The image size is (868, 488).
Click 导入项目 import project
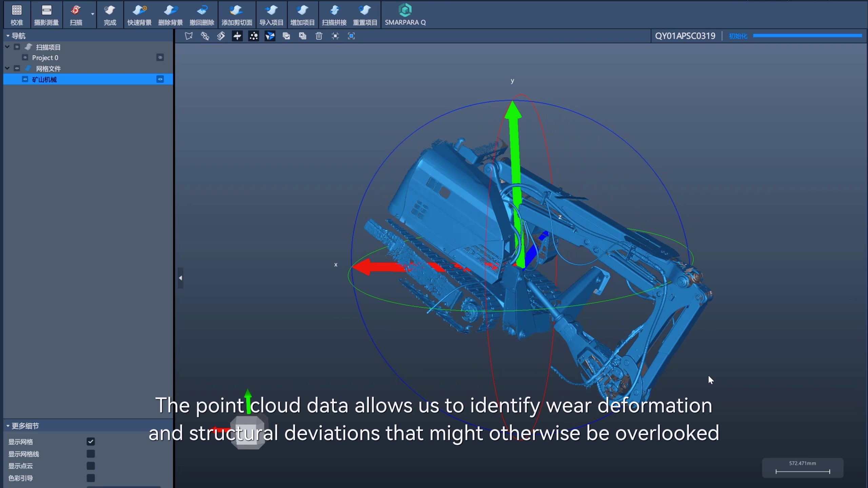point(271,15)
